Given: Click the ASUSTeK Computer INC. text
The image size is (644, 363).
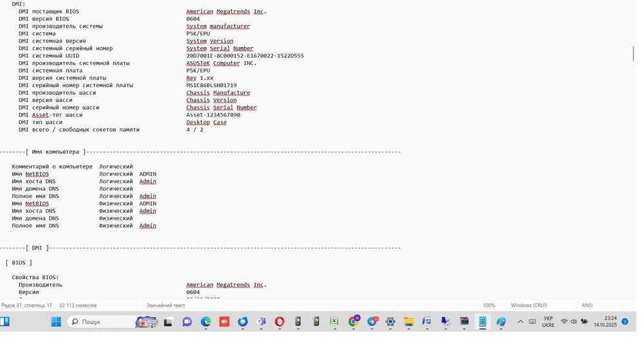Looking at the screenshot, I should [x=222, y=63].
